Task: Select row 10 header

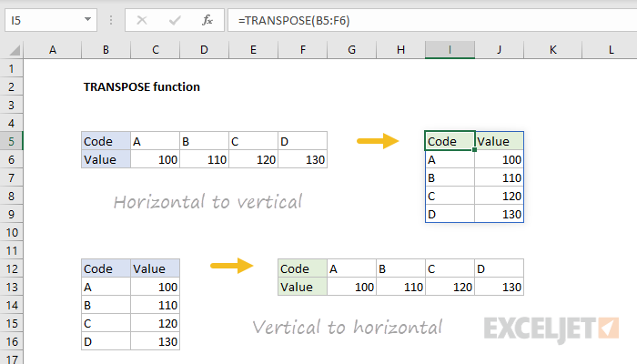Action: [x=11, y=232]
